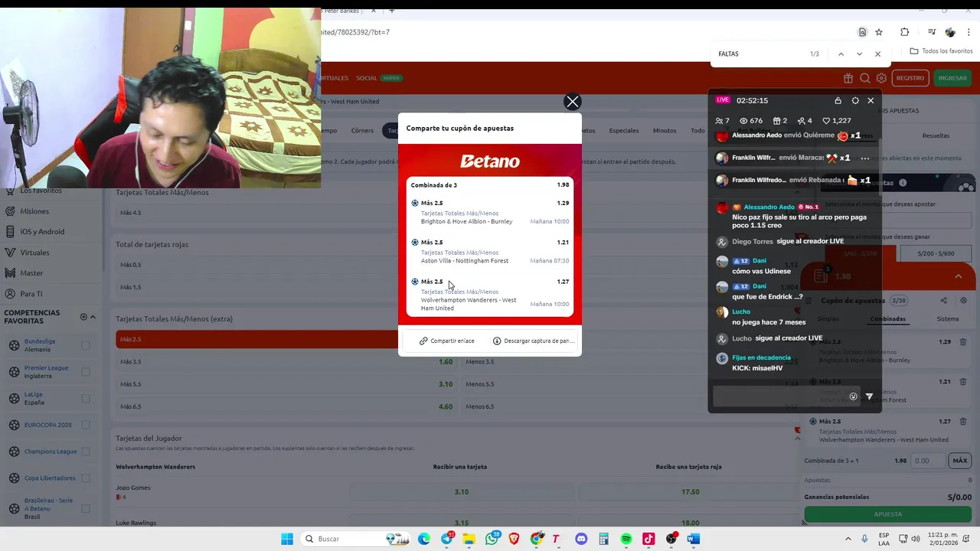980x551 pixels.
Task: Open Virtuales in the sidebar
Action: pyautogui.click(x=34, y=253)
